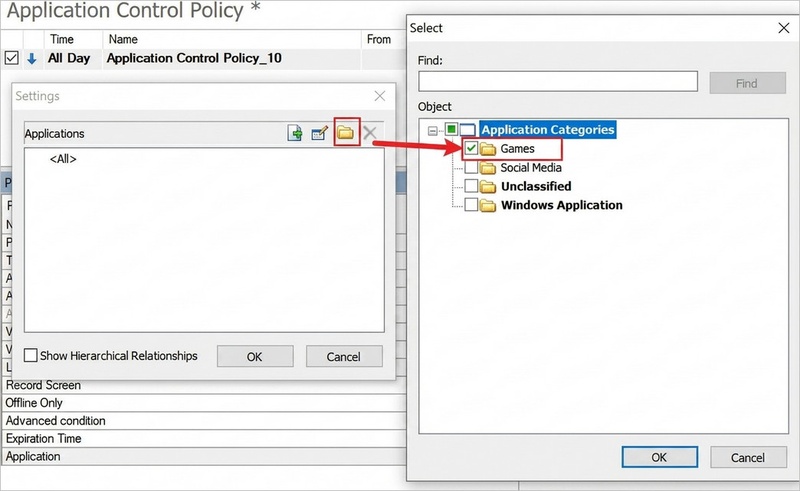Check the Windows Application category checkbox
Image resolution: width=800 pixels, height=491 pixels.
[471, 205]
